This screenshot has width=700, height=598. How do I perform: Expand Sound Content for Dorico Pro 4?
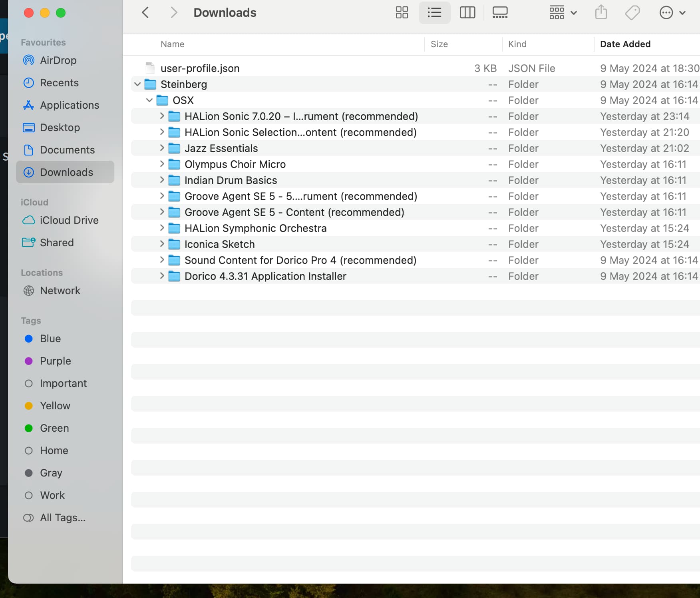(162, 260)
